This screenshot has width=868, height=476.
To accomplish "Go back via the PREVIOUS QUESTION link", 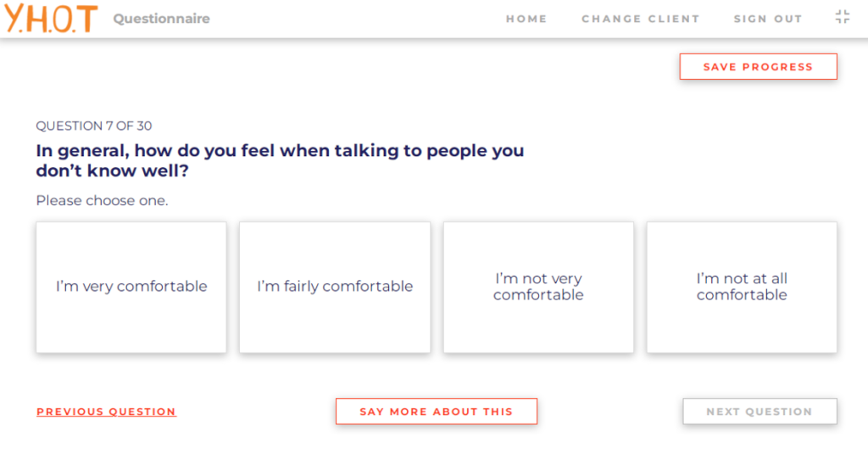I will (106, 412).
